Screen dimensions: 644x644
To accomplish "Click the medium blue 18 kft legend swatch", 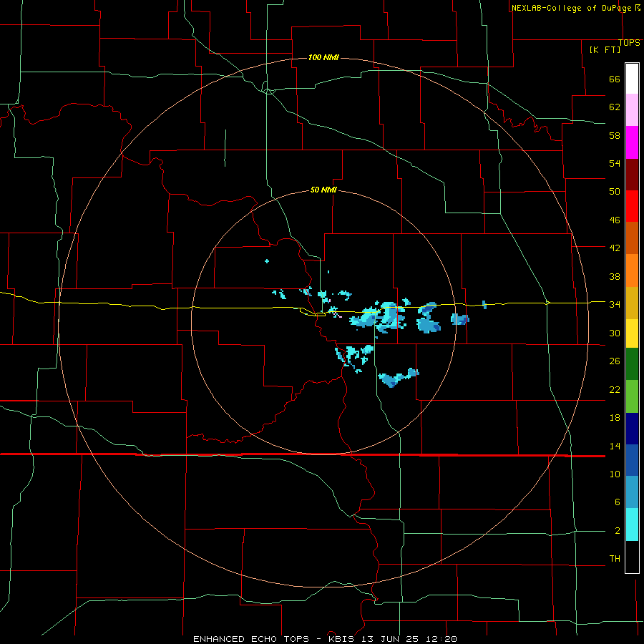I will click(x=632, y=460).
